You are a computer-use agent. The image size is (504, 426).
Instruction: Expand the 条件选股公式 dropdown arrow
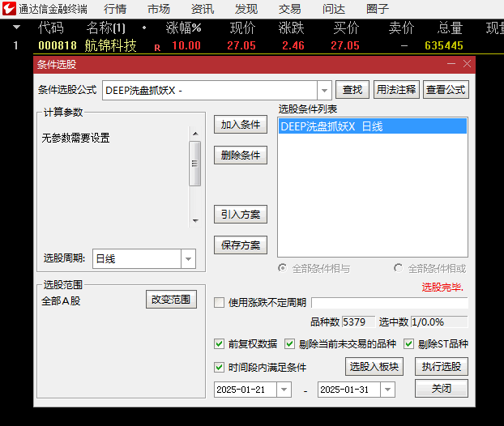coord(324,90)
